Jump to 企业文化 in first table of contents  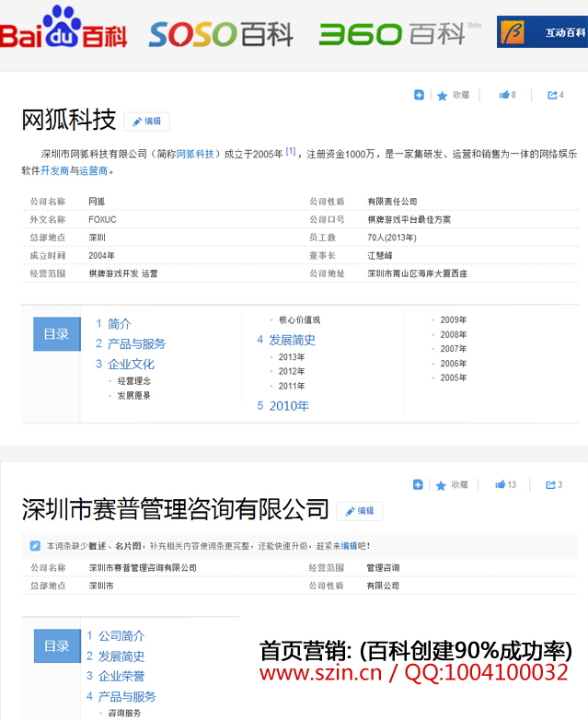coord(131,364)
